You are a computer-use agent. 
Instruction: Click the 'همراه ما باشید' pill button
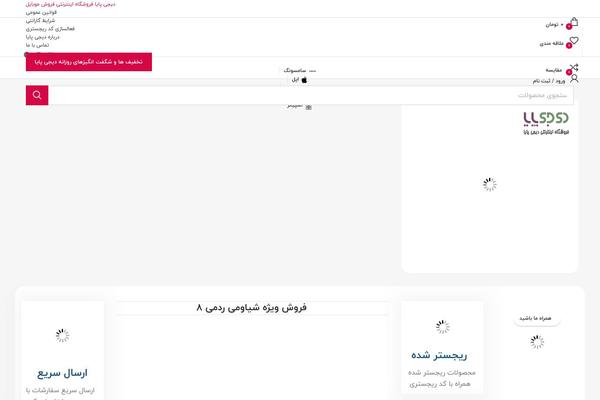(x=535, y=318)
